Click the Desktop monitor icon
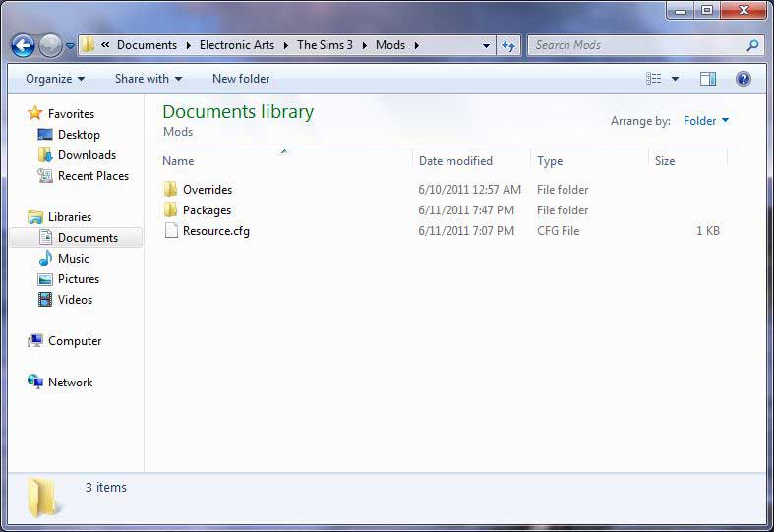774x532 pixels. (x=45, y=135)
